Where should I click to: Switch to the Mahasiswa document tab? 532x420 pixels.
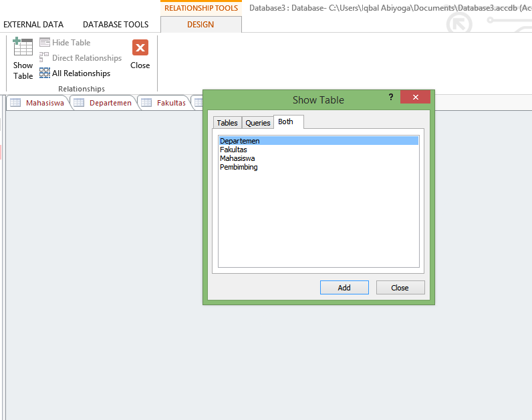pos(38,103)
